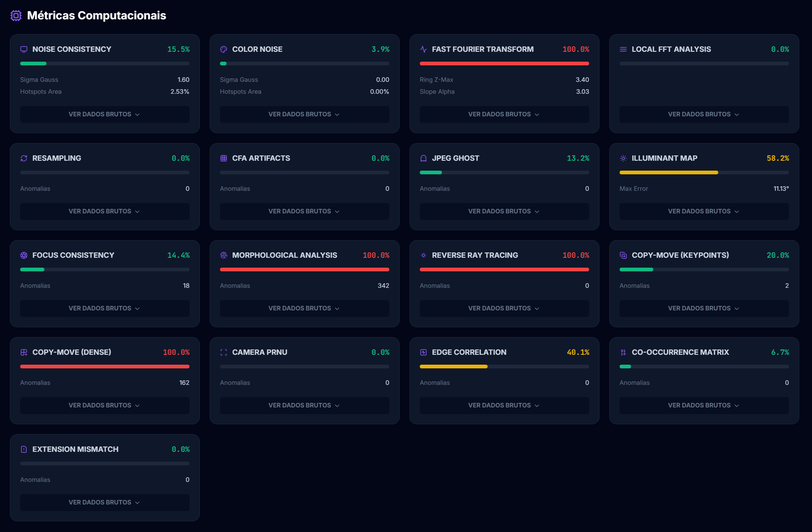Click the Co-Occurrence Matrix 6.7% score
This screenshot has height=532, width=812.
[780, 352]
